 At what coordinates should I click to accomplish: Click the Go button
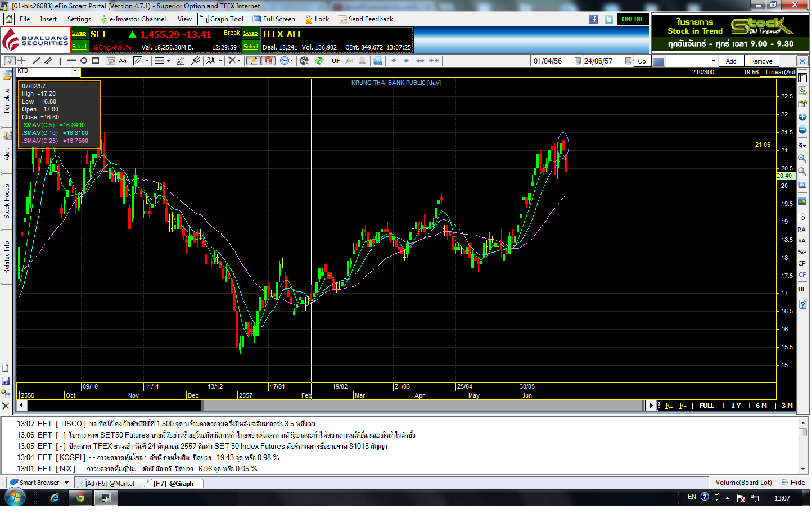pyautogui.click(x=643, y=61)
